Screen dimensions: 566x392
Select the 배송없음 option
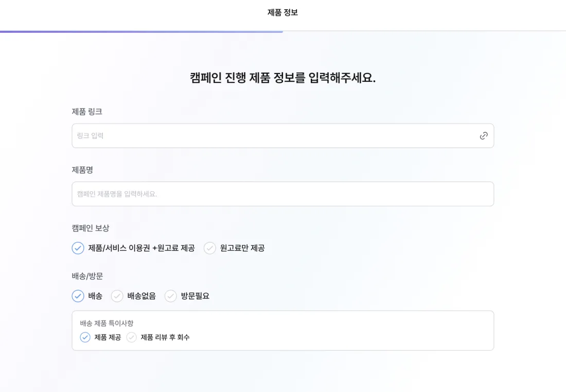tap(133, 296)
